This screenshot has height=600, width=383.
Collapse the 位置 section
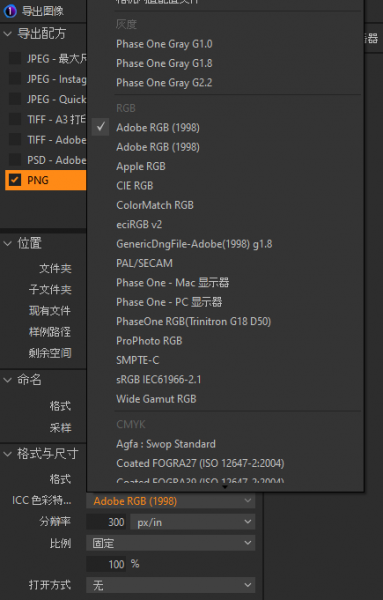(x=7, y=243)
